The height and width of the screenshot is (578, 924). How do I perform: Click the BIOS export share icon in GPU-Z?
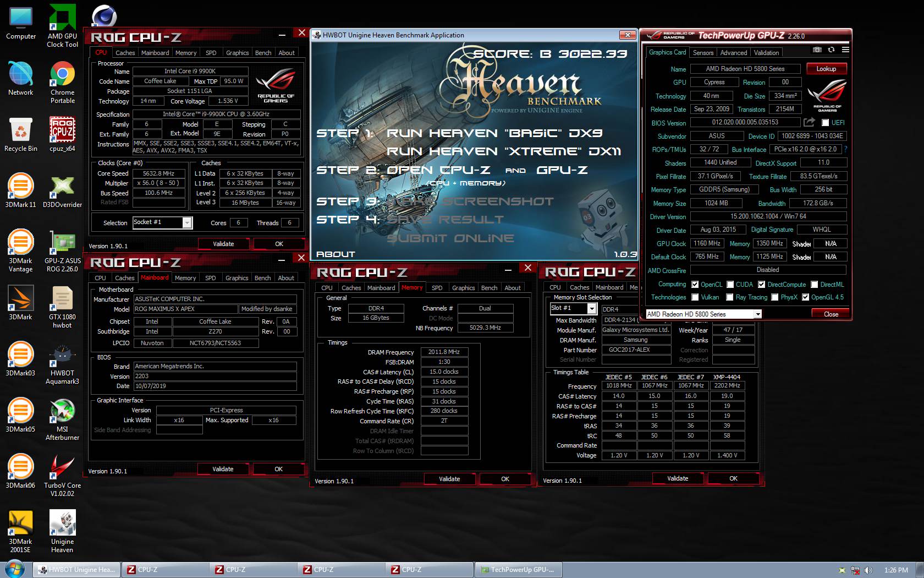pos(809,122)
